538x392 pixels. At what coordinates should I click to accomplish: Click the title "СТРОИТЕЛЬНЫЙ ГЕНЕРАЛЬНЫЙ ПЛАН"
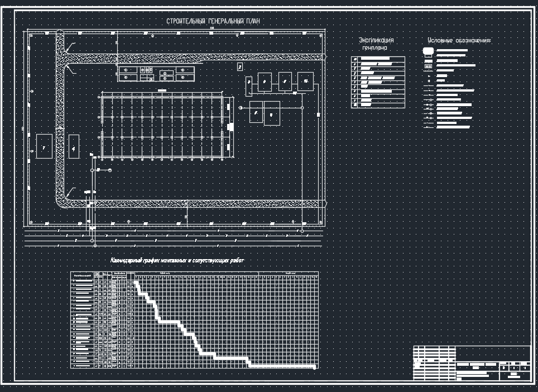(x=213, y=21)
